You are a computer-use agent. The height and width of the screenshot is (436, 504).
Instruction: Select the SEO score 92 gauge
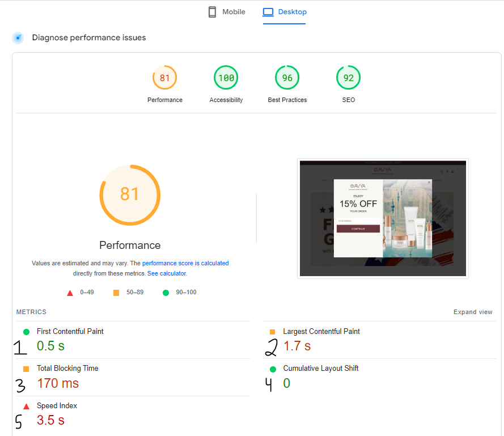[x=348, y=78]
